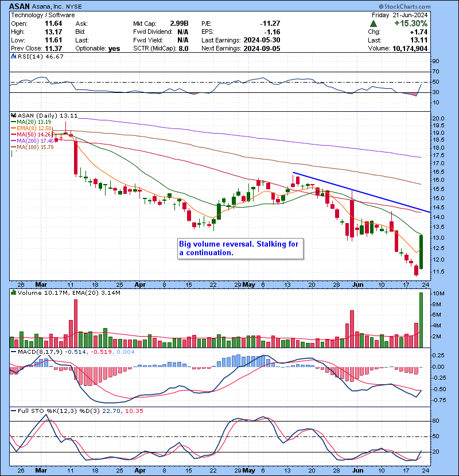
Task: Click the Prev Close 11.37 value
Action: pos(53,49)
